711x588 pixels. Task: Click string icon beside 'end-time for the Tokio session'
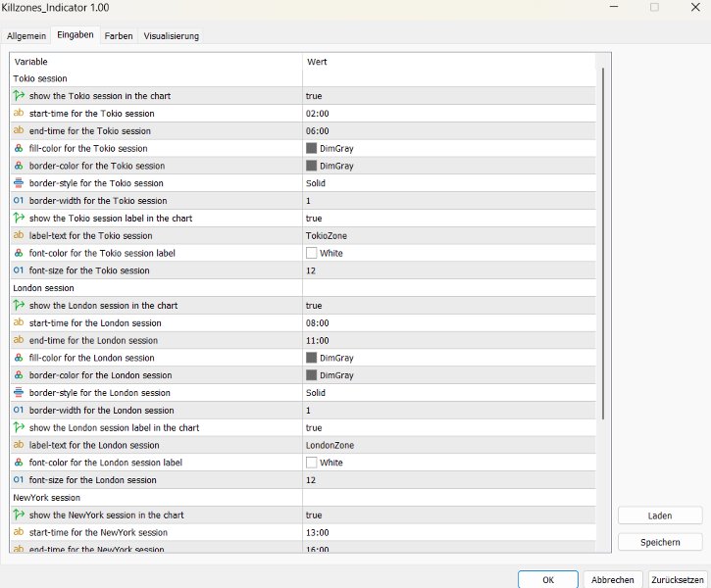pyautogui.click(x=19, y=130)
